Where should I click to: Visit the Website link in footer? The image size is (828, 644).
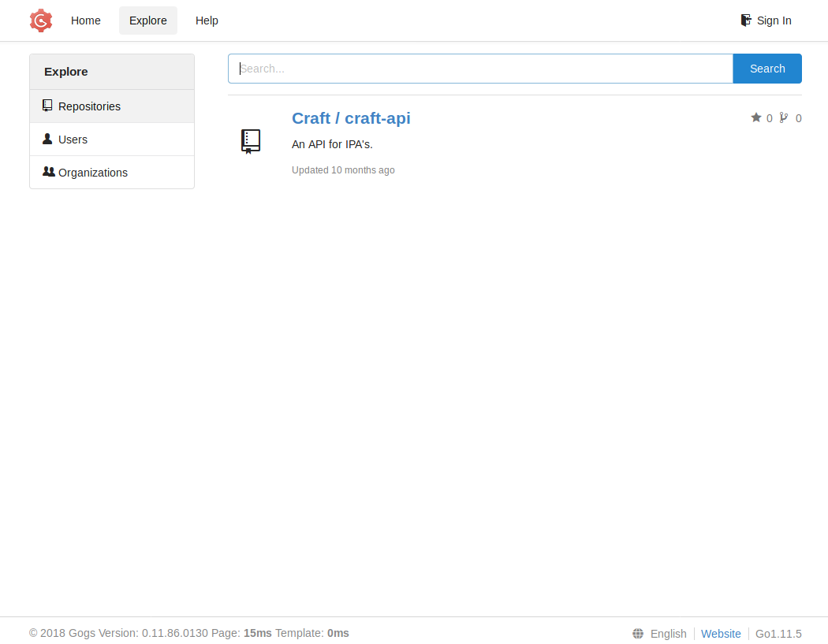(x=721, y=634)
